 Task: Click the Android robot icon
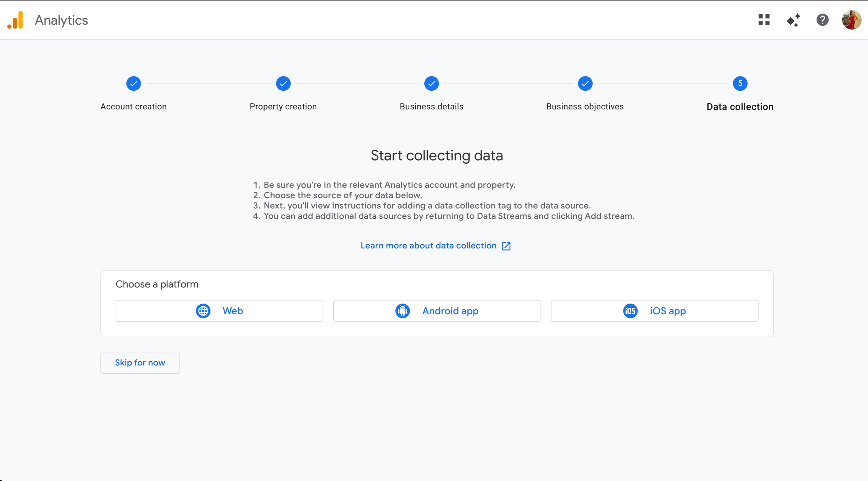[x=402, y=311]
